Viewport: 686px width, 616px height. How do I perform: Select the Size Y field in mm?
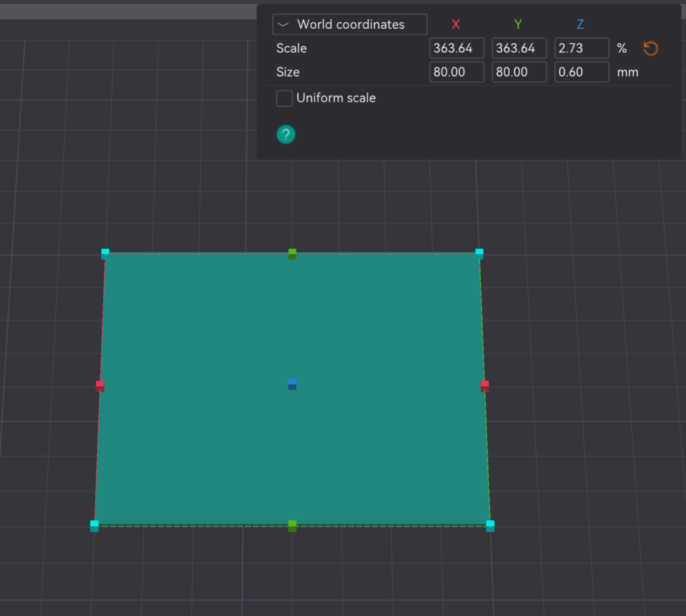519,72
